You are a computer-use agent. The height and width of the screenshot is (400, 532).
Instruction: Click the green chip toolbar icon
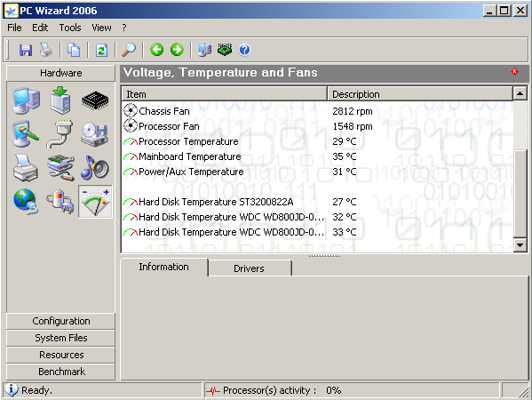tap(225, 50)
